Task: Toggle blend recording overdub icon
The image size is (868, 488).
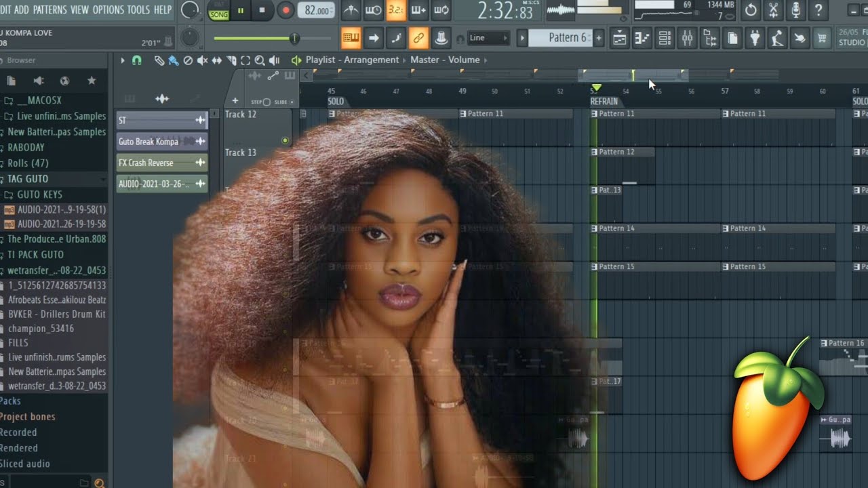Action: coord(418,10)
